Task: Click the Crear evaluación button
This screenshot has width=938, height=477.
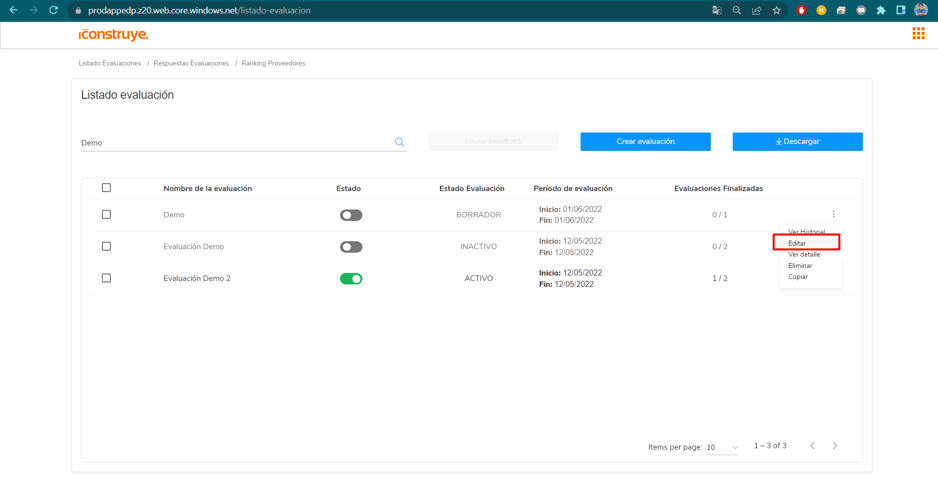Action: click(x=645, y=142)
